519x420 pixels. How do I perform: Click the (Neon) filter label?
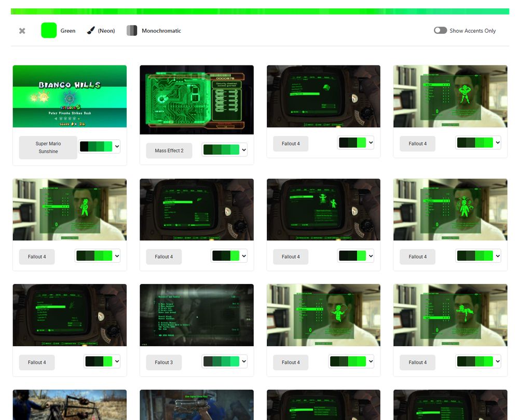click(106, 31)
